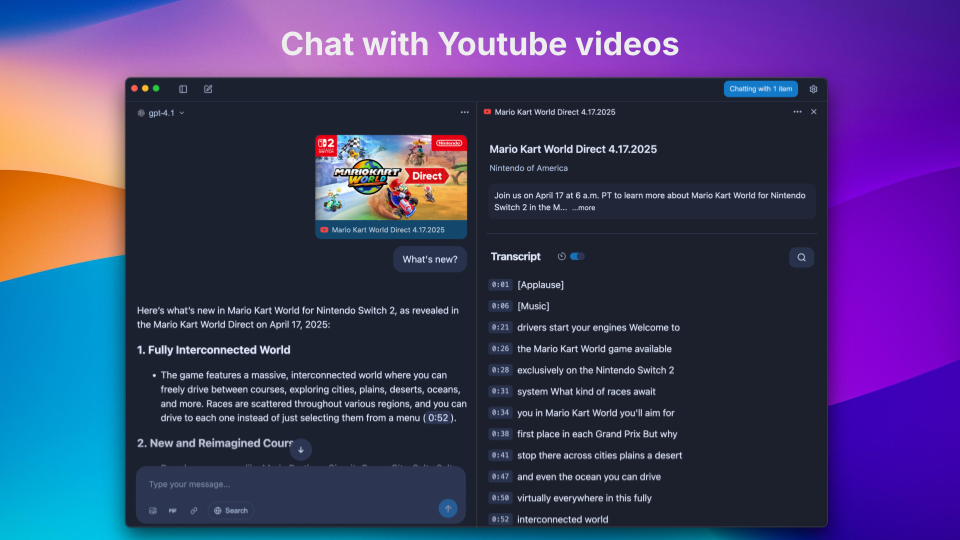The width and height of the screenshot is (960, 540).
Task: Jump to the 0:31 transcript timestamp
Action: [500, 391]
